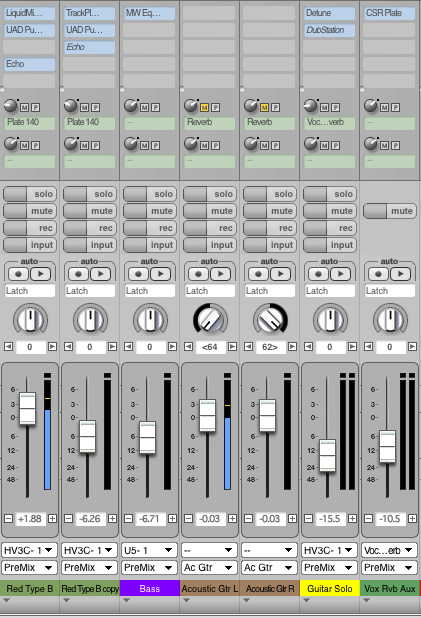Click automation play button on Vox Rvb Aux
Viewport: 421px width, 618px height.
(400, 274)
